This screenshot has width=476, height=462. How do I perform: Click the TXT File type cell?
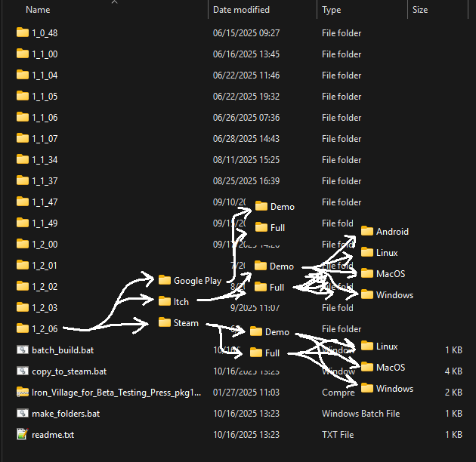[x=338, y=435]
